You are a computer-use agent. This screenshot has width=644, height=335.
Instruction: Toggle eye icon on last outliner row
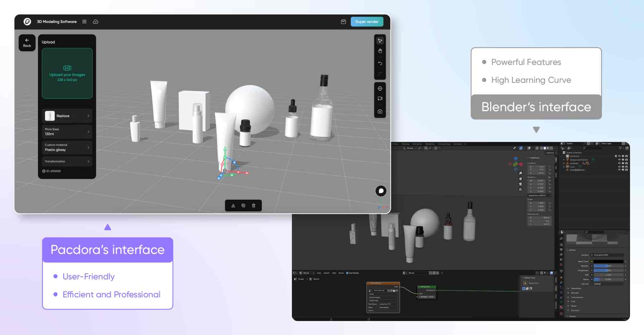point(620,170)
